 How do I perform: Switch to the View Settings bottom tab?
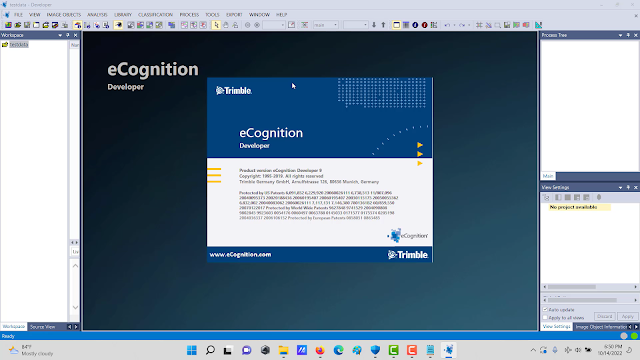(x=556, y=327)
